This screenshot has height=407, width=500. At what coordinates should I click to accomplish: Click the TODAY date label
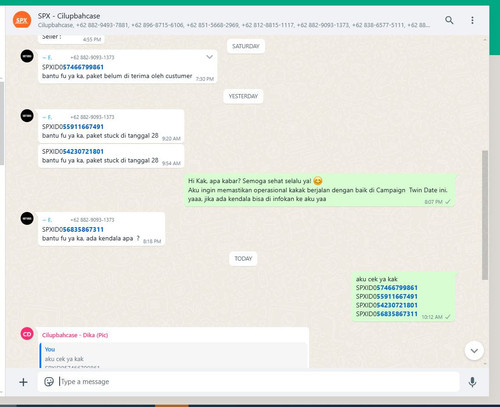point(243,259)
